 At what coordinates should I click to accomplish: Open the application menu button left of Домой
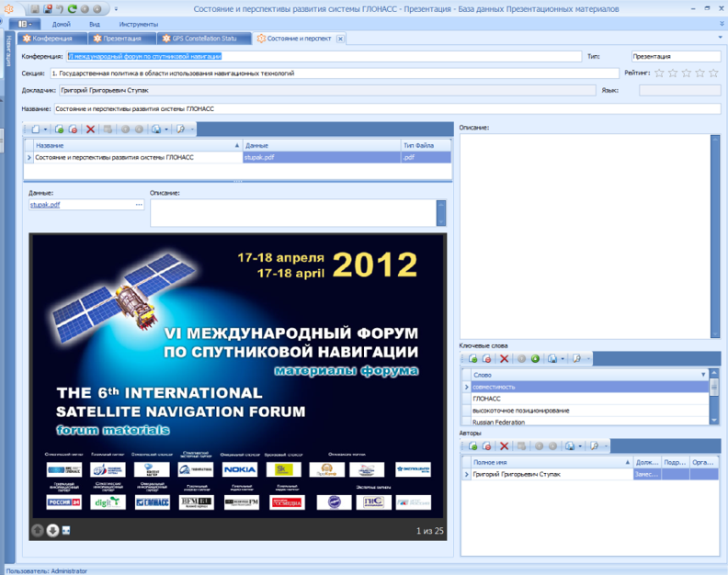point(25,24)
